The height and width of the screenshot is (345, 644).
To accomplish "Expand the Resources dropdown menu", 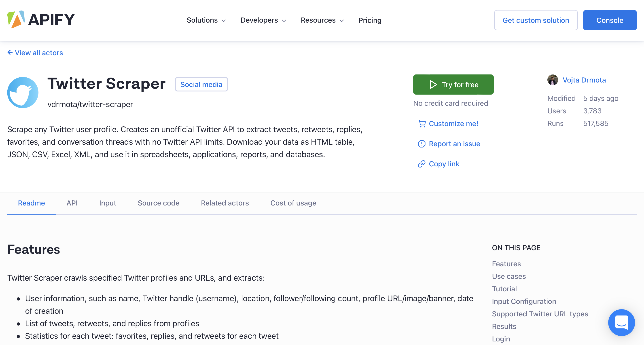I will (322, 20).
